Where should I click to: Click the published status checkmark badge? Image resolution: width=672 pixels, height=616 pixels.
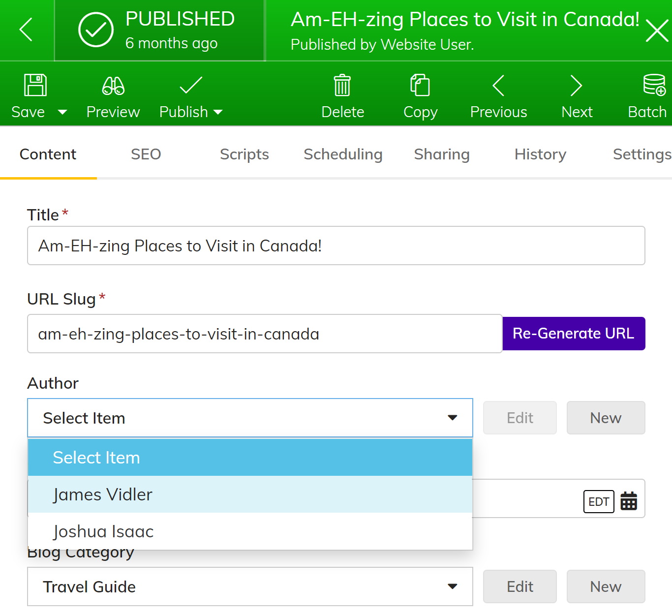[95, 30]
